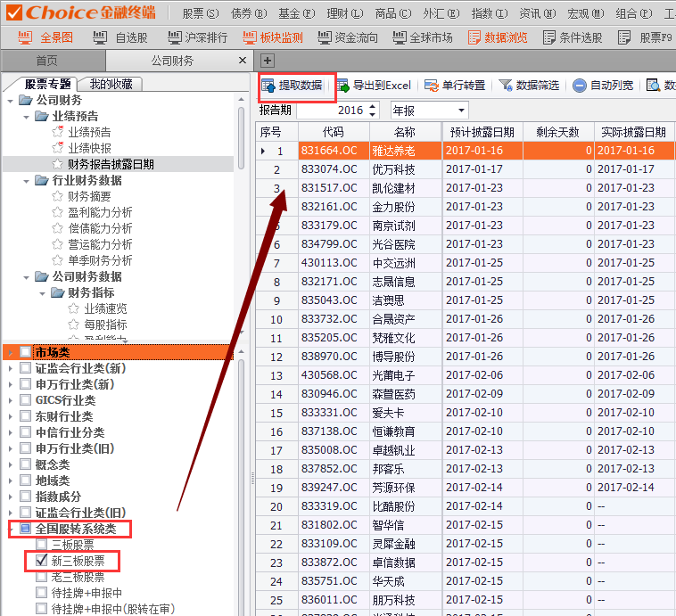This screenshot has width=676, height=616.
Task: Select the 森萱医药 name cell
Action: tap(405, 394)
